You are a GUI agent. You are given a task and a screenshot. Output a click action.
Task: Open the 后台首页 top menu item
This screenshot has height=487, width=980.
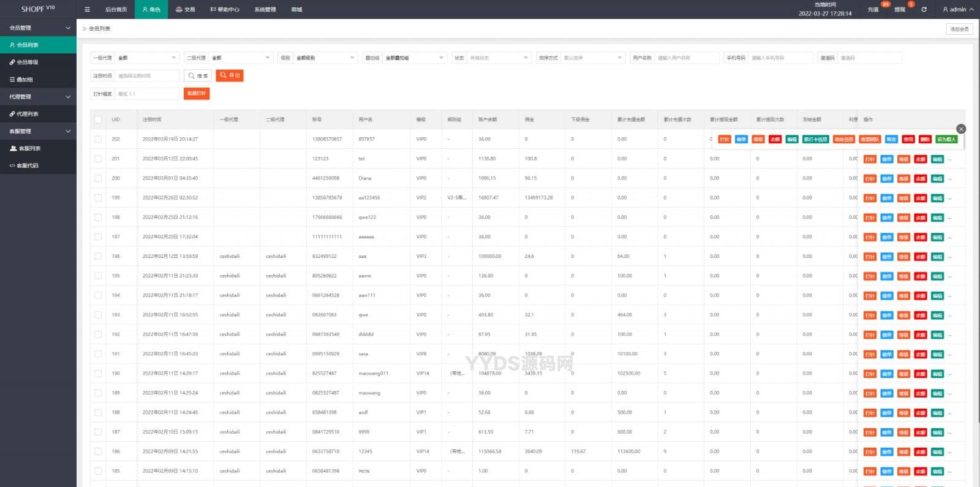(x=116, y=9)
